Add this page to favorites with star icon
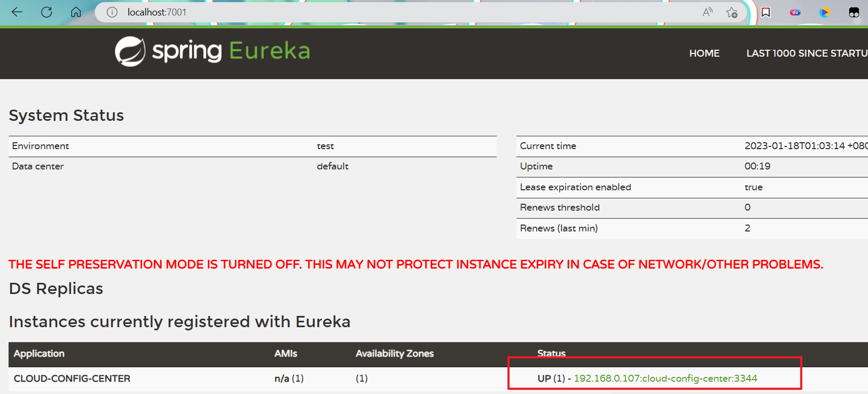The width and height of the screenshot is (868, 394). 732,12
